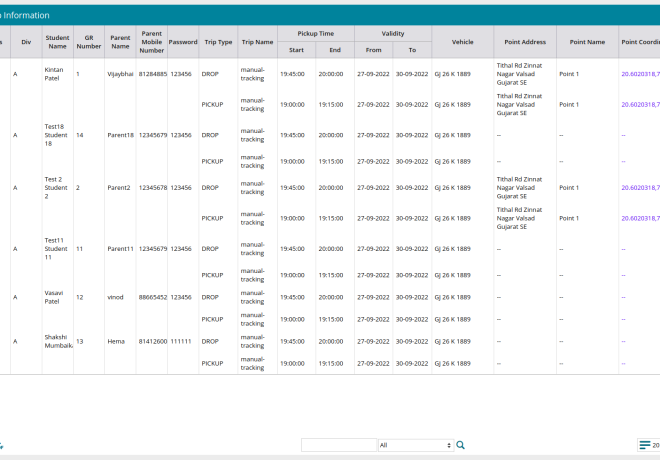The width and height of the screenshot is (660, 460).
Task: Sort by Student Name column header
Action: point(57,42)
